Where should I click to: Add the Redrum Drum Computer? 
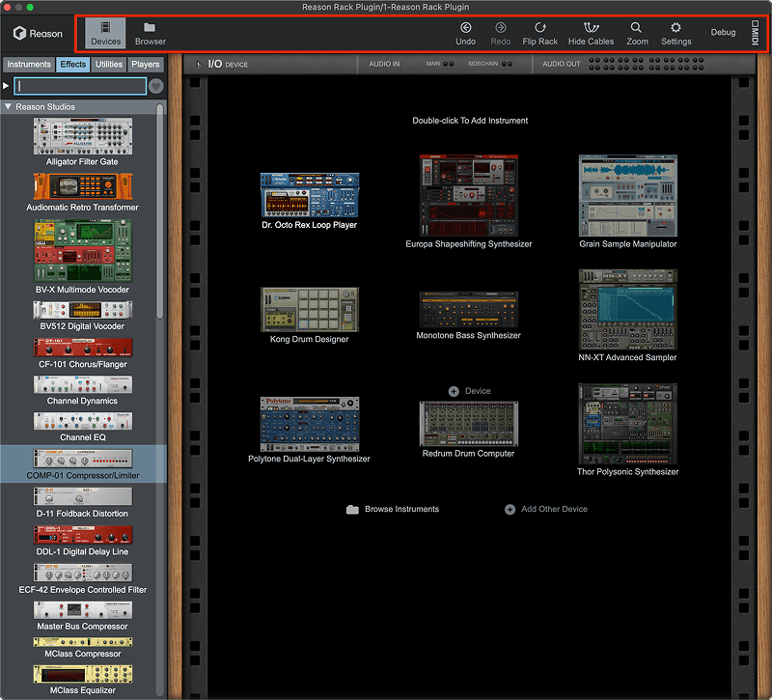click(x=468, y=430)
